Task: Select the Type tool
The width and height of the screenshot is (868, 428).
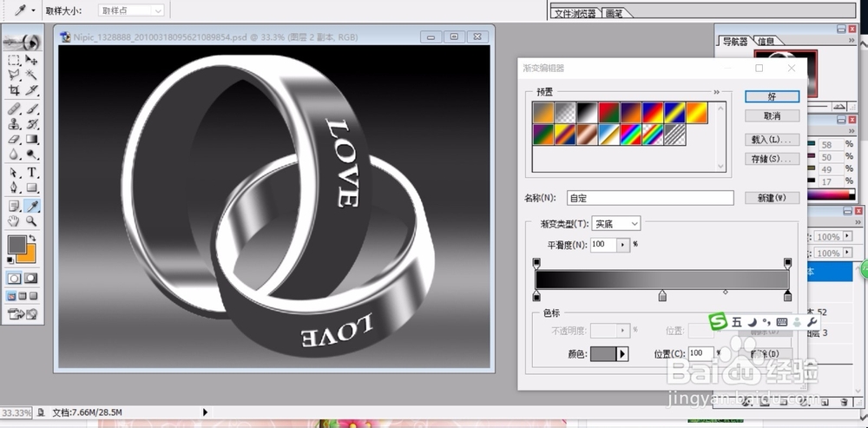Action: [x=31, y=173]
